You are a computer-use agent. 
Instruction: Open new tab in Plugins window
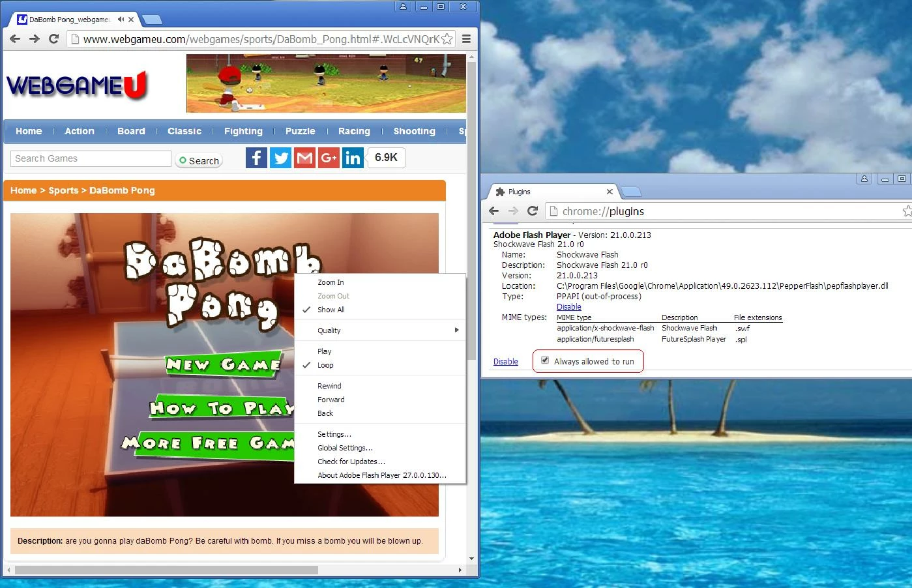[631, 192]
